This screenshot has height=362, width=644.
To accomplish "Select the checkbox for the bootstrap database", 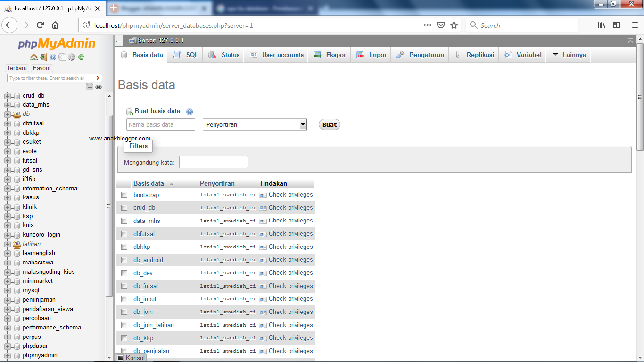I will [124, 195].
